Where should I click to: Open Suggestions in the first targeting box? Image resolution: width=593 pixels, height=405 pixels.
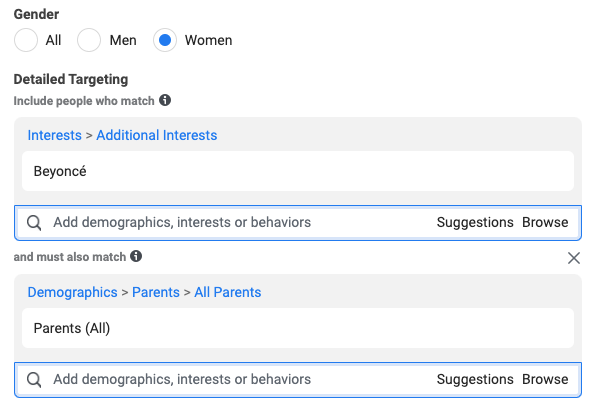coord(475,222)
